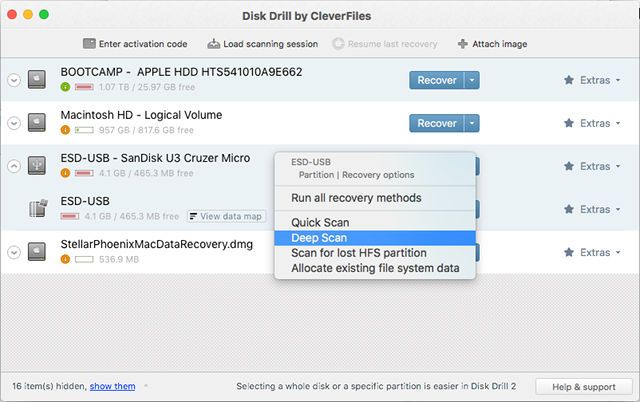This screenshot has height=402, width=640.
Task: Click the "show them" hidden items link
Action: 111,386
